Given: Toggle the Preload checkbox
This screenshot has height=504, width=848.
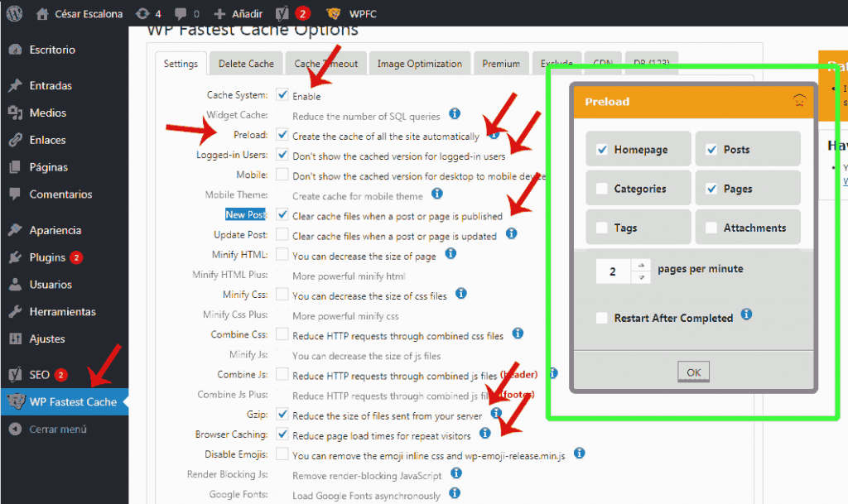Looking at the screenshot, I should [282, 135].
